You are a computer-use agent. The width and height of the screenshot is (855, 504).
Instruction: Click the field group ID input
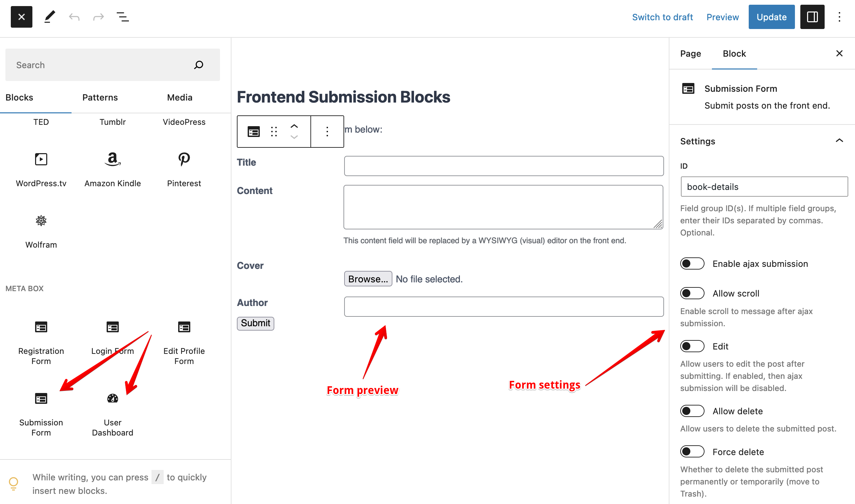point(764,187)
